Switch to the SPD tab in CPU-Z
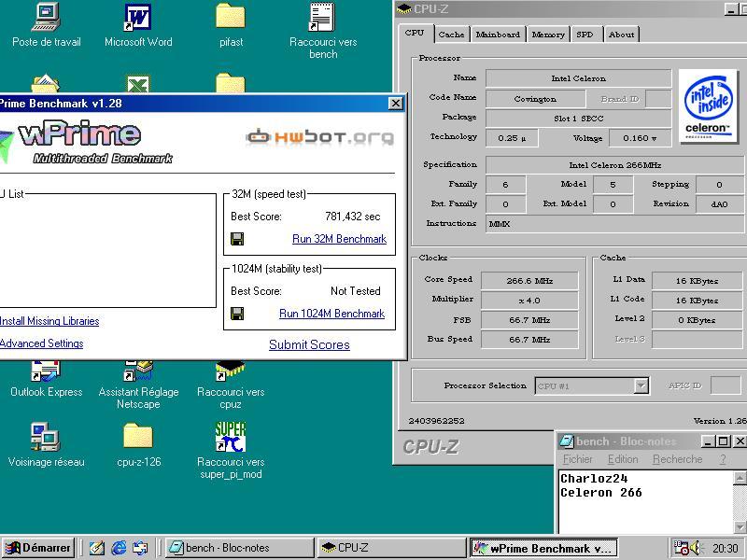The height and width of the screenshot is (560, 747). pos(585,35)
